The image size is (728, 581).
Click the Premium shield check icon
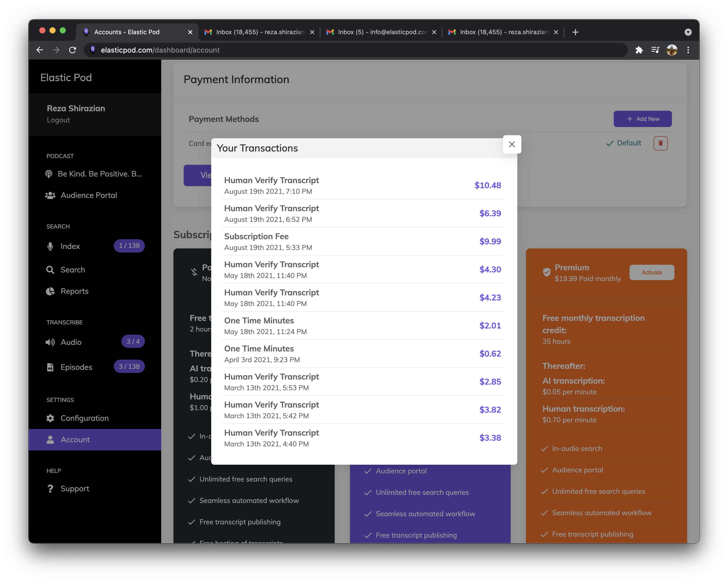pos(547,272)
